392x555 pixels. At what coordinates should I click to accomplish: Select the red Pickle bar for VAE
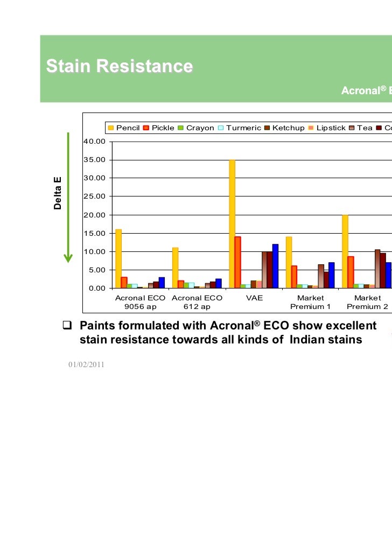[237, 263]
